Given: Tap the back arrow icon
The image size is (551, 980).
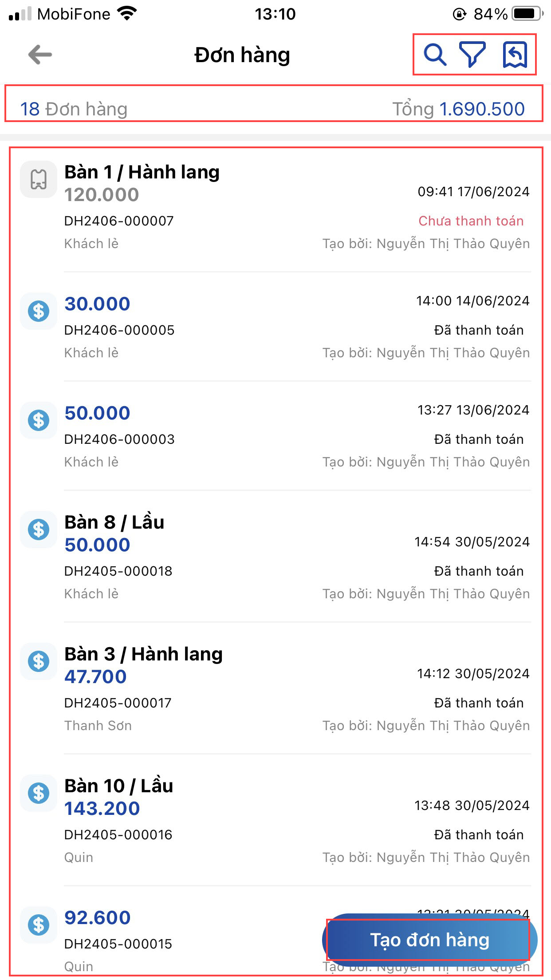Looking at the screenshot, I should 40,55.
